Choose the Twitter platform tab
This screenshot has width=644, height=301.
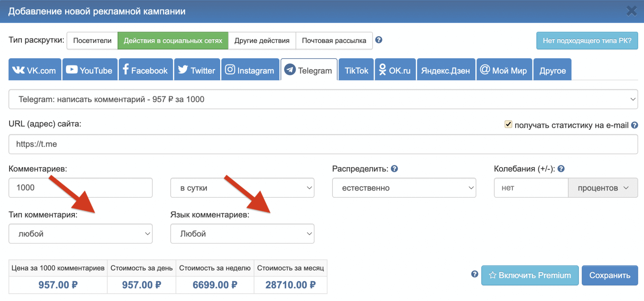pos(197,70)
